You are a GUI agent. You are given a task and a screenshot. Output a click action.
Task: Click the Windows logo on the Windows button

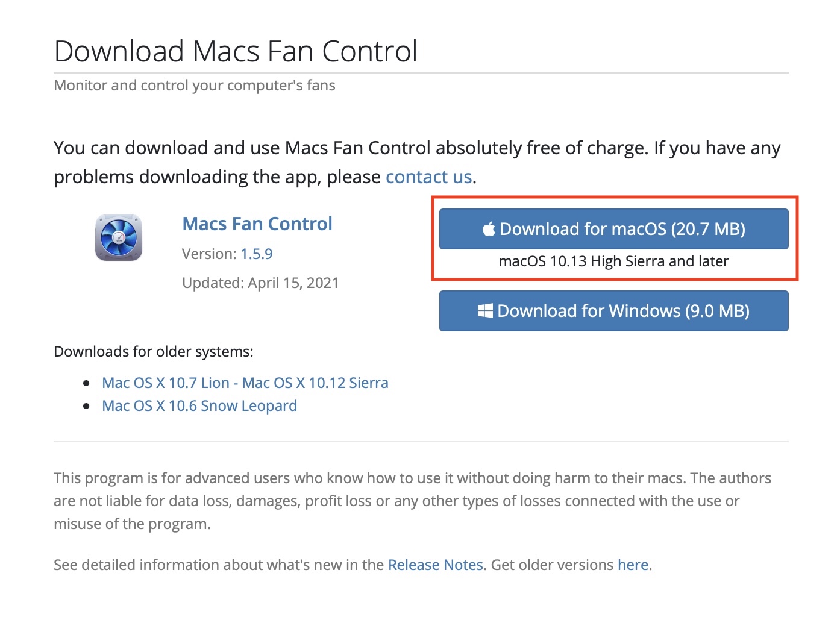click(x=485, y=311)
